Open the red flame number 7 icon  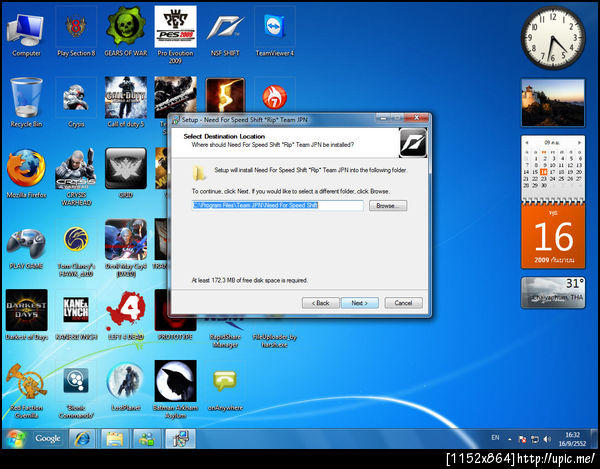[x=275, y=97]
